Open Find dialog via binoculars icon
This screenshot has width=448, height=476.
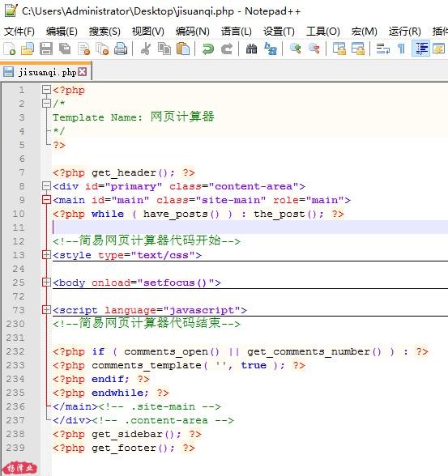click(251, 49)
